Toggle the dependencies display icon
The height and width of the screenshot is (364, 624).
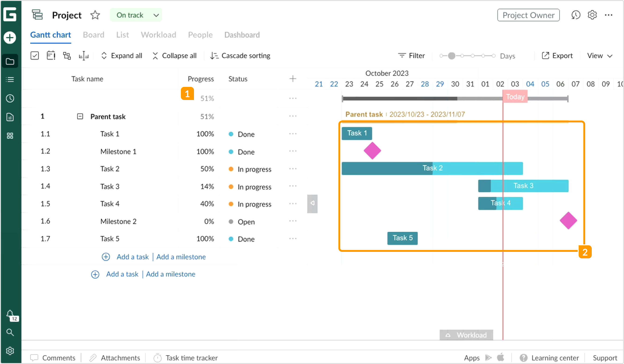pyautogui.click(x=67, y=55)
